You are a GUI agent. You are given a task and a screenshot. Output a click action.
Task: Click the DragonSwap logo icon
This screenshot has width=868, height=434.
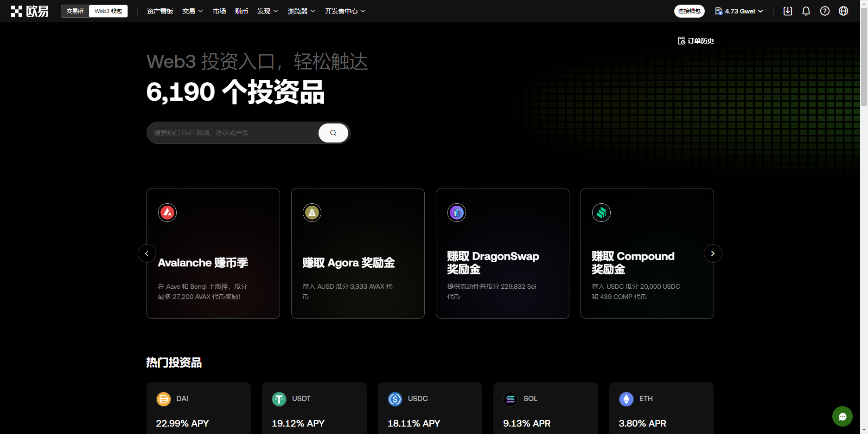coord(457,213)
